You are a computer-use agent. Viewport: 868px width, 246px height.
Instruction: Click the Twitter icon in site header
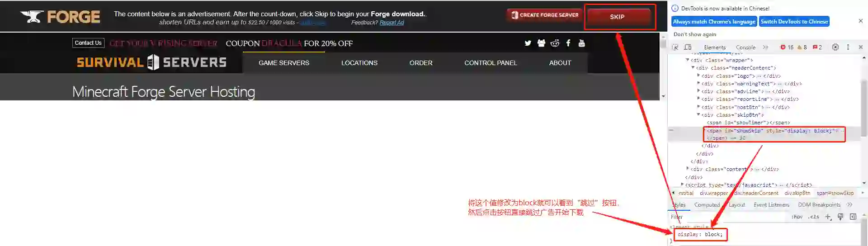click(528, 43)
